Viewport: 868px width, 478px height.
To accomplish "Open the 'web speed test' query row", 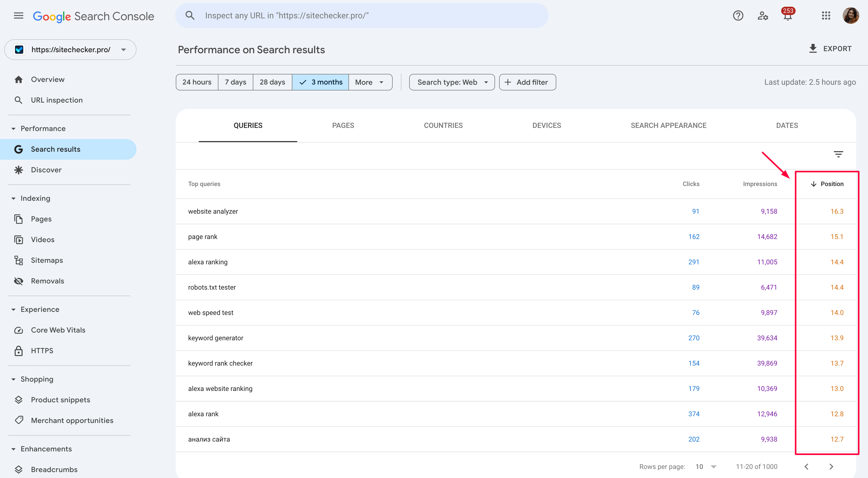I will point(515,313).
